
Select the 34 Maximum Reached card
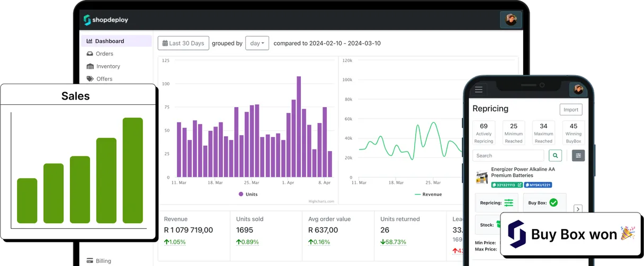click(x=543, y=132)
